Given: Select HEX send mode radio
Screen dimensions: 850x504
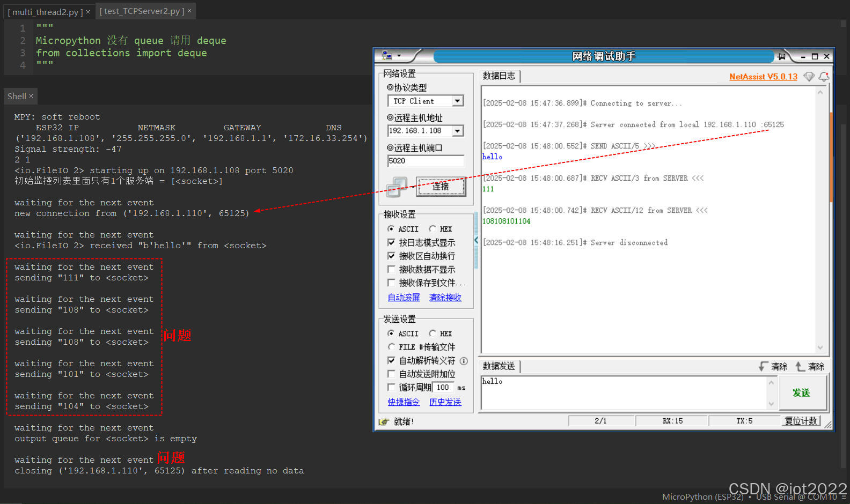Looking at the screenshot, I should pyautogui.click(x=433, y=333).
